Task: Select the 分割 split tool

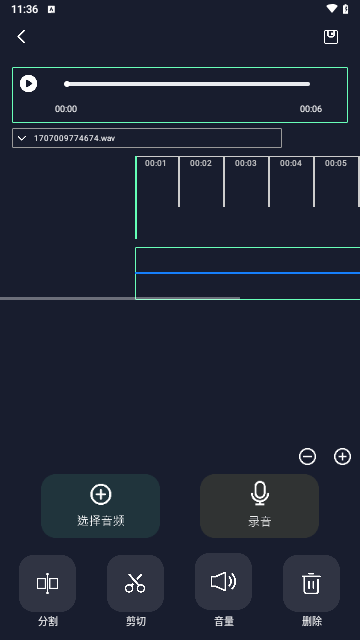Action: pos(47,583)
